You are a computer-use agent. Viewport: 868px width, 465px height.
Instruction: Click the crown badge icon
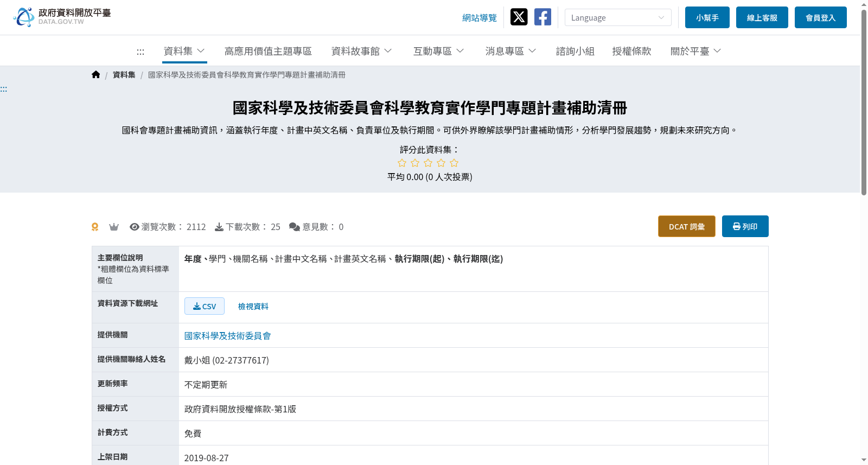point(114,227)
